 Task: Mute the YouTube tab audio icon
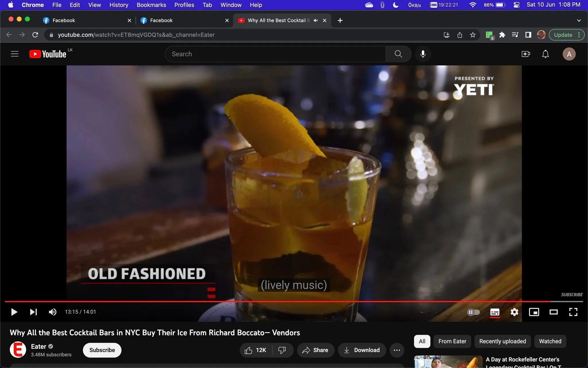pyautogui.click(x=316, y=20)
